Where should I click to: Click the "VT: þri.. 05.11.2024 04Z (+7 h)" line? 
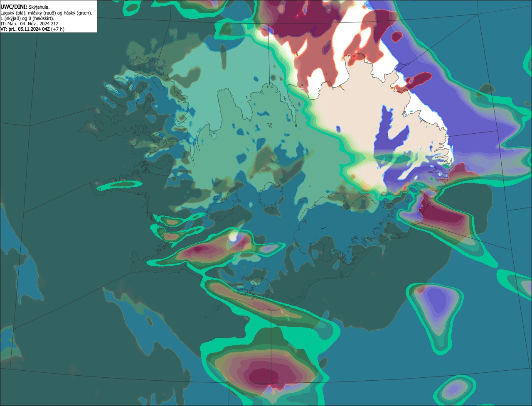click(x=32, y=29)
